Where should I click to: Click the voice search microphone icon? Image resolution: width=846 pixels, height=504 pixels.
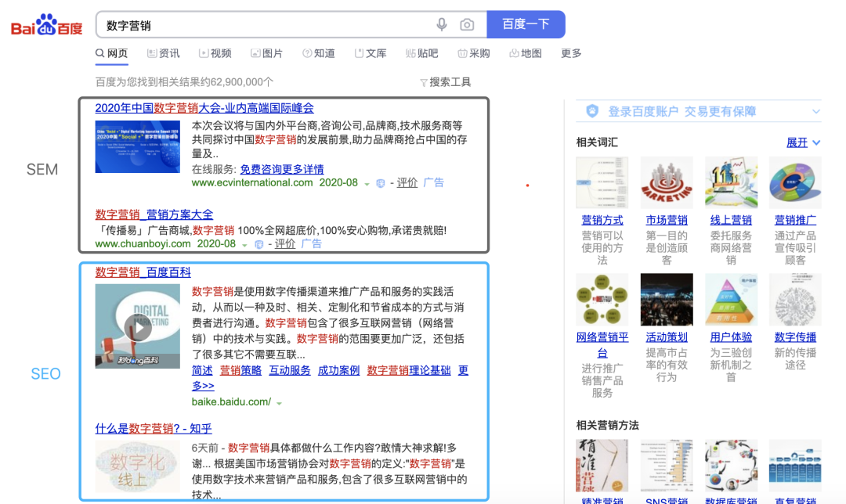(x=441, y=24)
